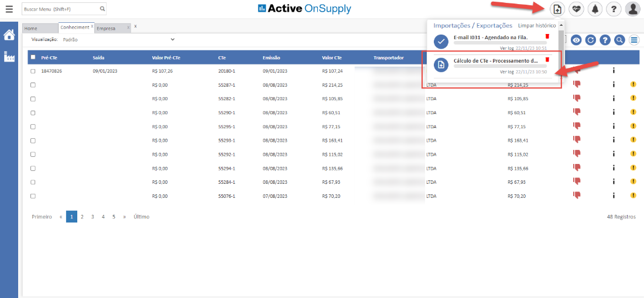Open the blue lines grid options menu icon

tap(634, 40)
